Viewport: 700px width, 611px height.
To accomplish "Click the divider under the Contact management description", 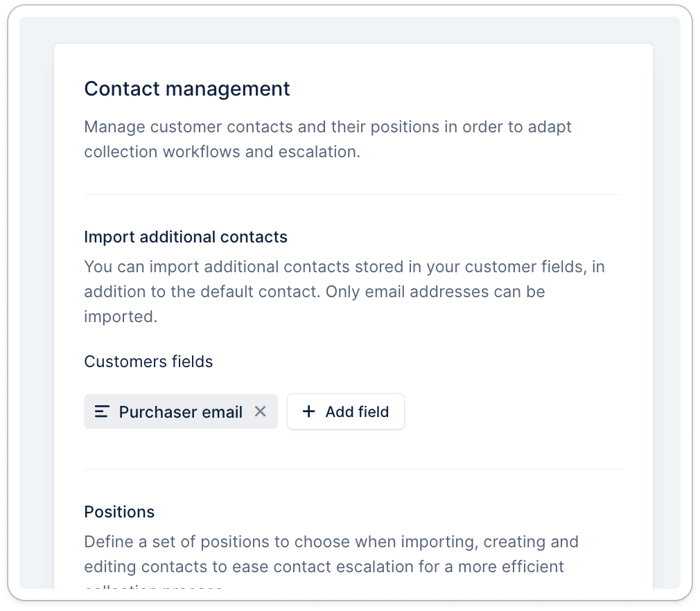I will click(353, 195).
